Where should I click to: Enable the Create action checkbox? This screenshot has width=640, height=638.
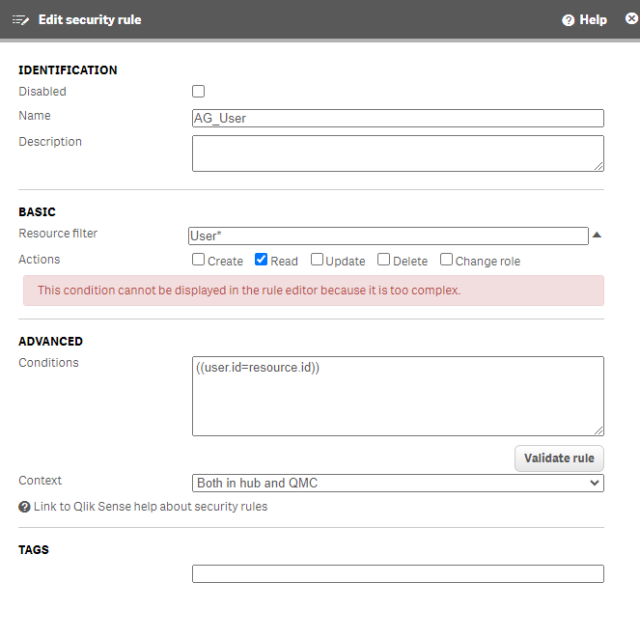pos(198,260)
